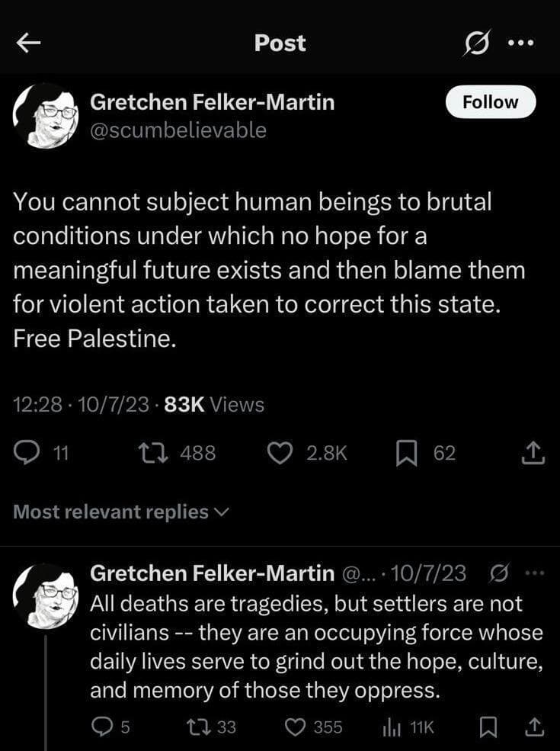Share the main post via share icon
Viewport: 560px width, 751px height.
533,453
